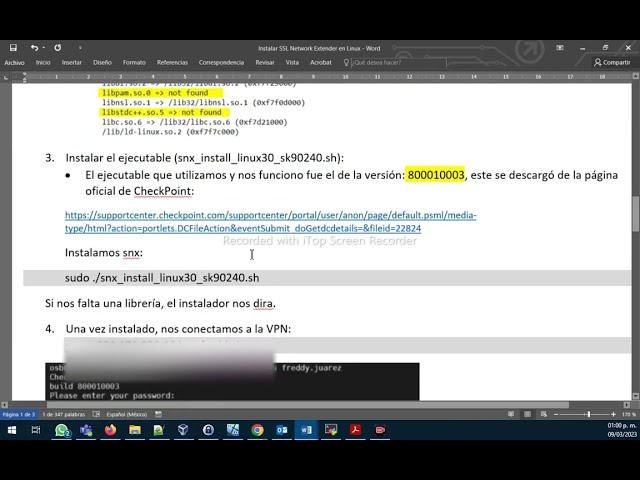The image size is (640, 480).
Task: Open the Acrobat tab
Action: coord(321,62)
